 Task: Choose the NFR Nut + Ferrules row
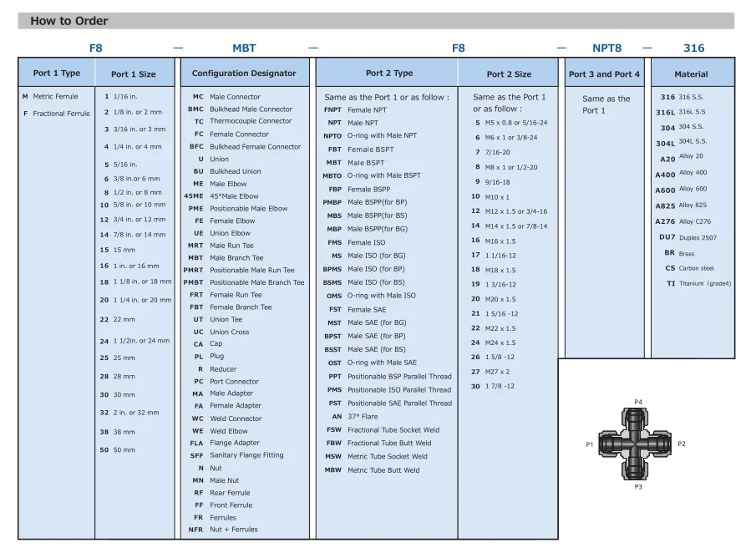223,530
